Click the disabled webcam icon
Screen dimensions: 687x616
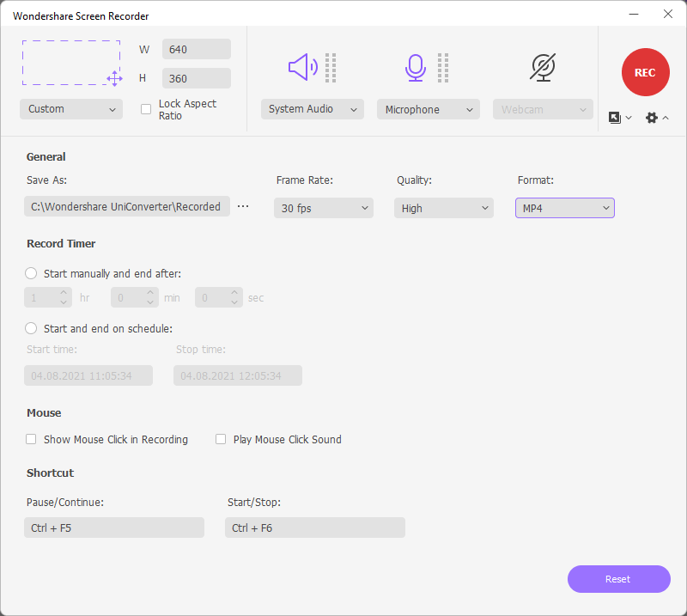pos(543,68)
